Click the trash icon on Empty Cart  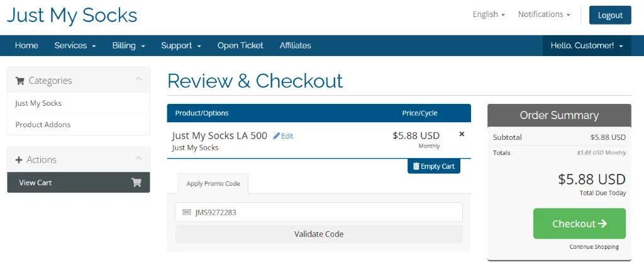click(x=416, y=166)
